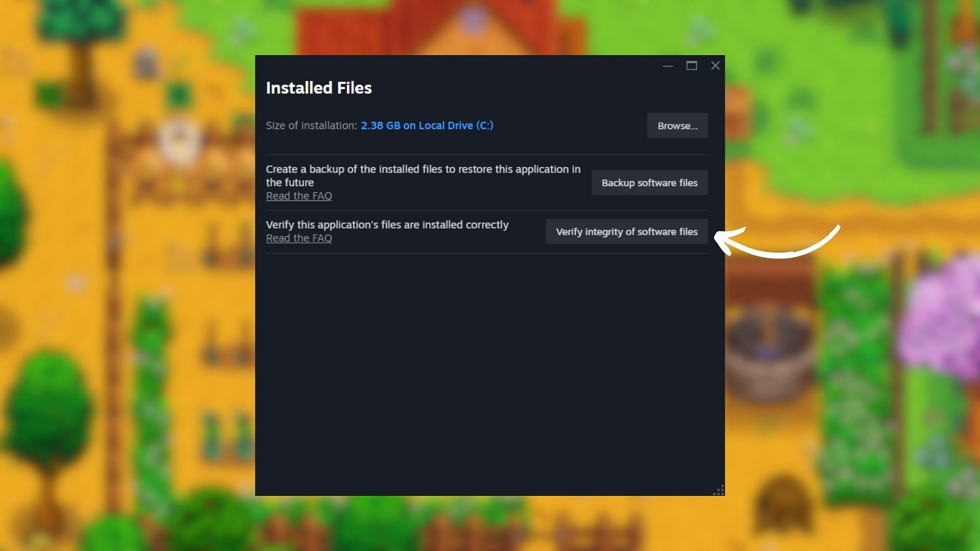Viewport: 980px width, 551px height.
Task: Verify integrity of software files
Action: click(x=626, y=232)
